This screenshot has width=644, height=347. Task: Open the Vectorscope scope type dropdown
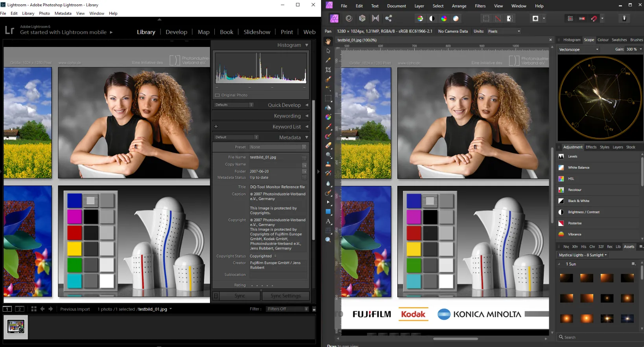579,50
